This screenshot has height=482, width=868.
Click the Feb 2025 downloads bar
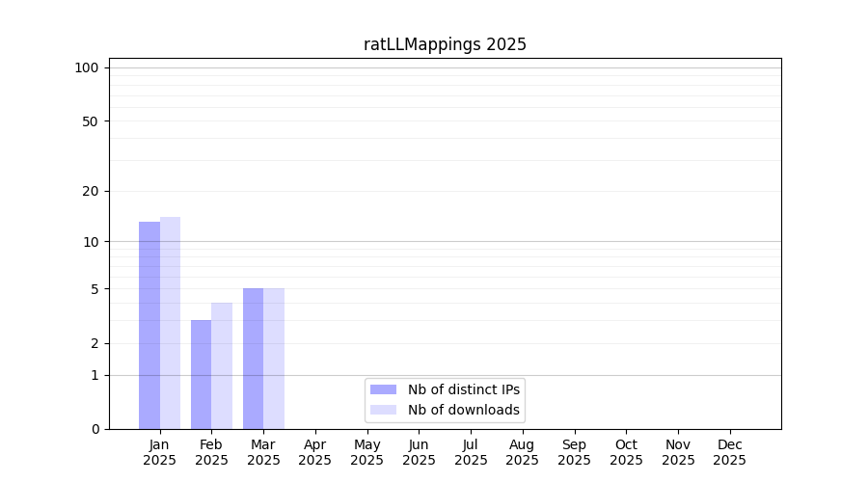[222, 365]
